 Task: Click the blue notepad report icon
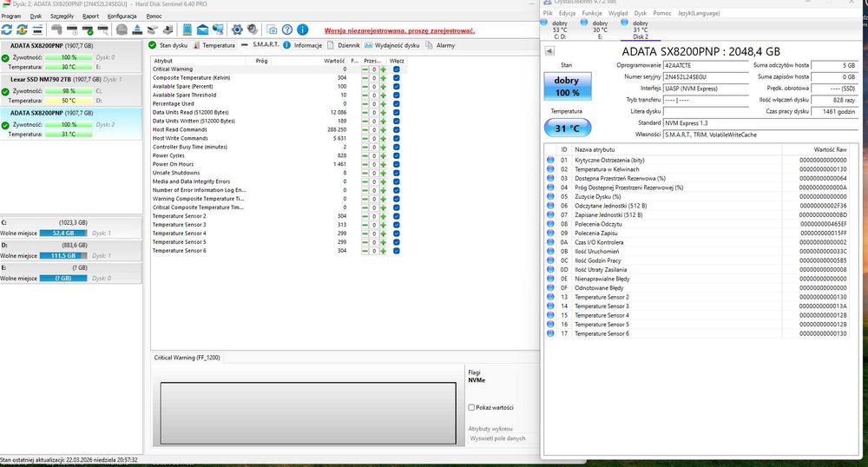tap(187, 30)
